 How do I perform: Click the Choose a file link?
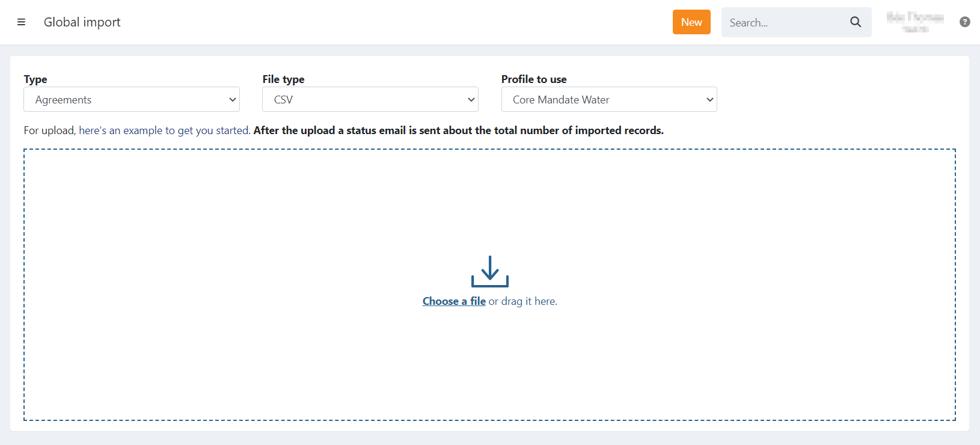(454, 301)
